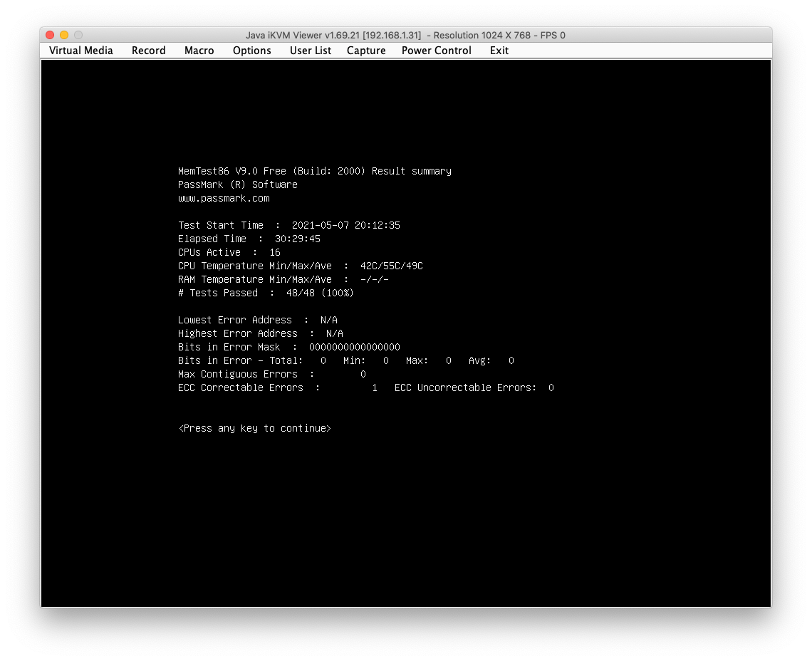The width and height of the screenshot is (812, 661).
Task: Click the Elapsed Time value 30:29:45
Action: click(x=297, y=239)
